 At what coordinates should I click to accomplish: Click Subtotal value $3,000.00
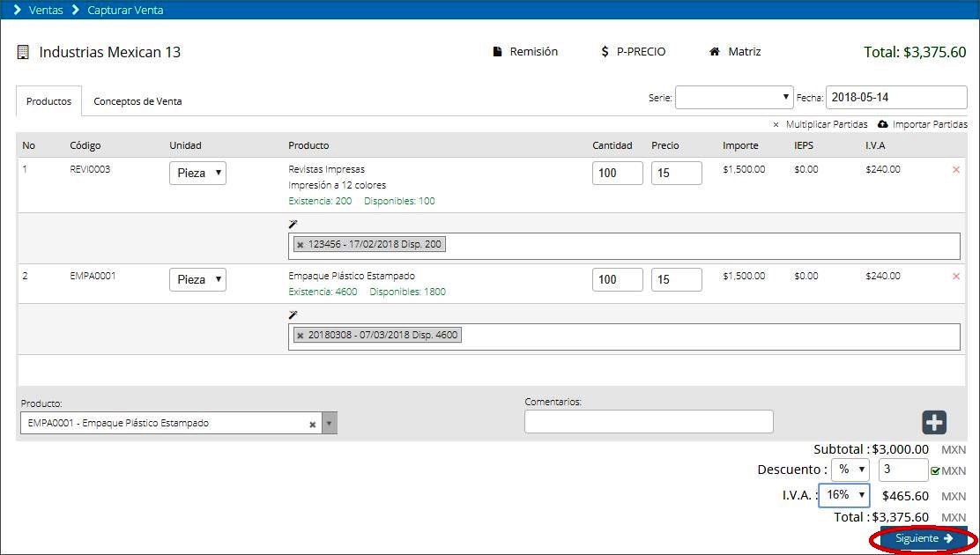[900, 449]
